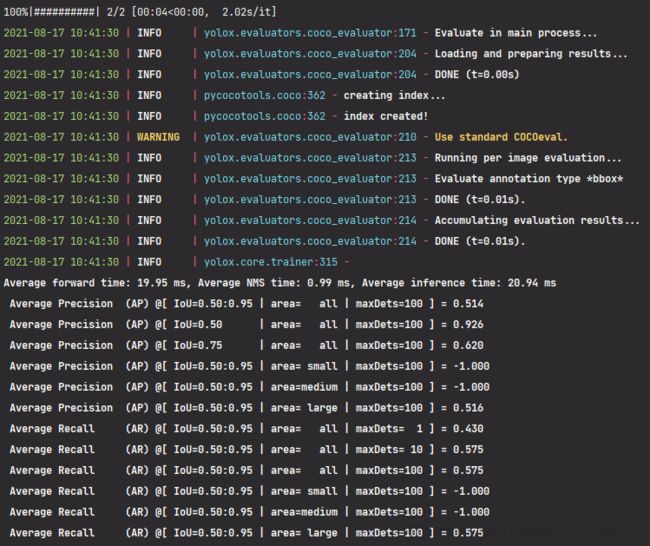Viewport: 650px width, 546px height.
Task: Click the 'Accumulating evaluation results...' message
Action: pos(537,220)
